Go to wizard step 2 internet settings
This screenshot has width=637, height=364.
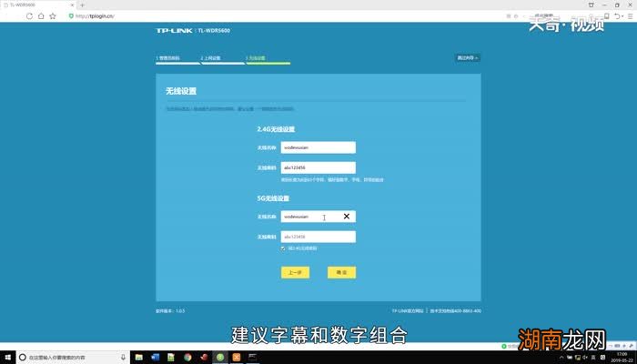tap(222, 59)
